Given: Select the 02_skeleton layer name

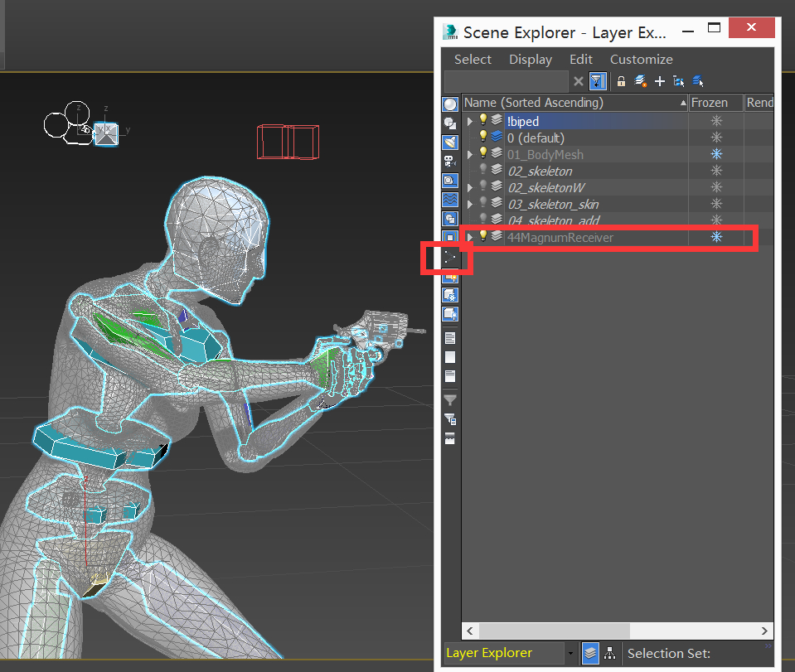Looking at the screenshot, I should pos(540,172).
